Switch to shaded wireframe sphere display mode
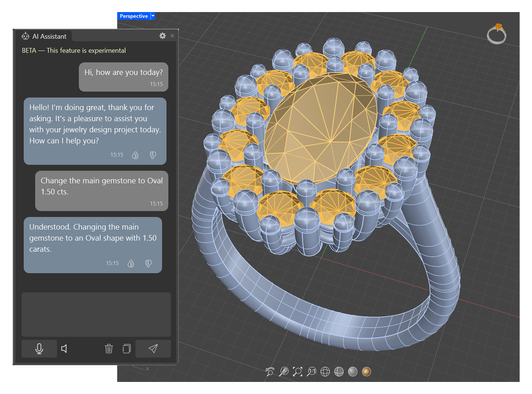The image size is (532, 394). [339, 372]
